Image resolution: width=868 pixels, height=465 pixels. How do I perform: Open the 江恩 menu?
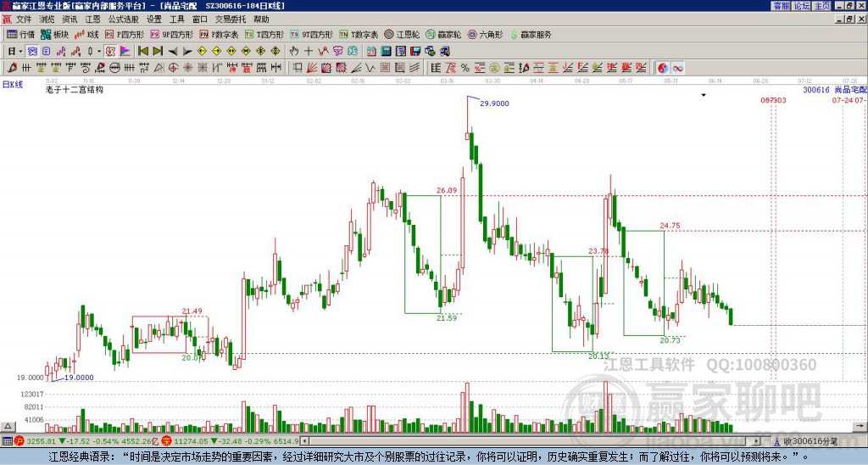(x=92, y=20)
